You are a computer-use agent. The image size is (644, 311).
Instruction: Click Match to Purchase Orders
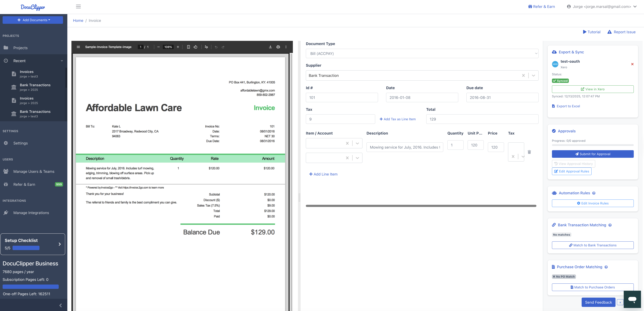(x=593, y=287)
